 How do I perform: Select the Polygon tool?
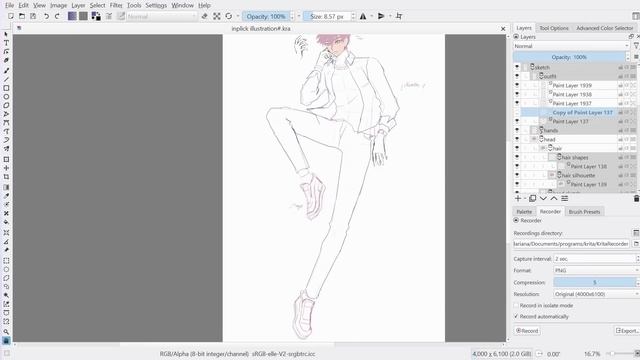(x=6, y=105)
